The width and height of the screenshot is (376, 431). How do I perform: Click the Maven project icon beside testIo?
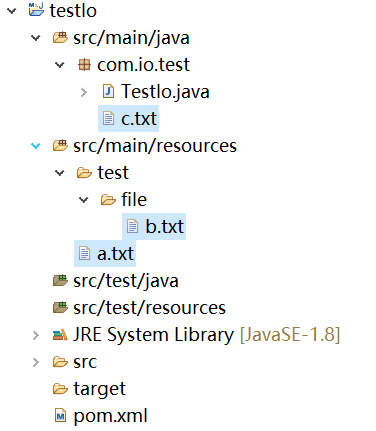point(36,10)
